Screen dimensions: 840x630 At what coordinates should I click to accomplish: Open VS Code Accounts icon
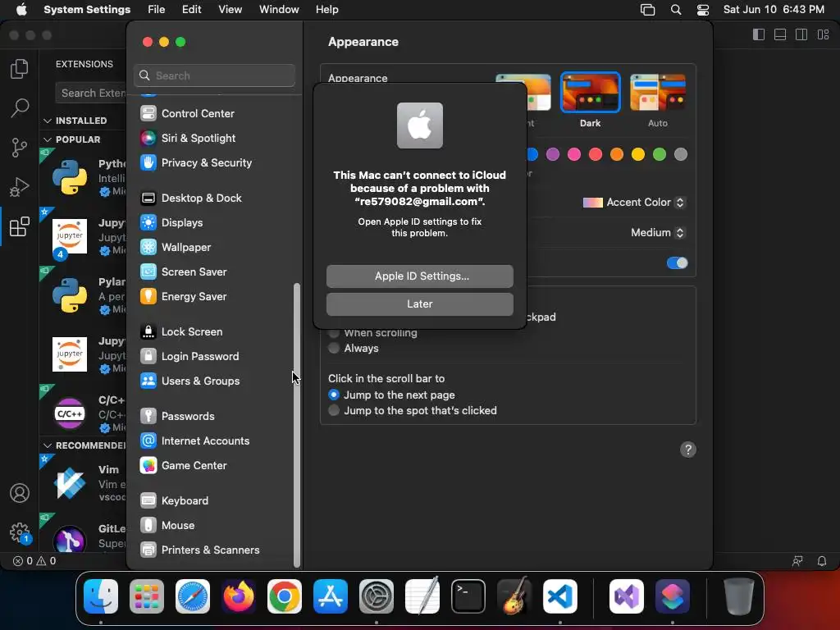[x=20, y=493]
